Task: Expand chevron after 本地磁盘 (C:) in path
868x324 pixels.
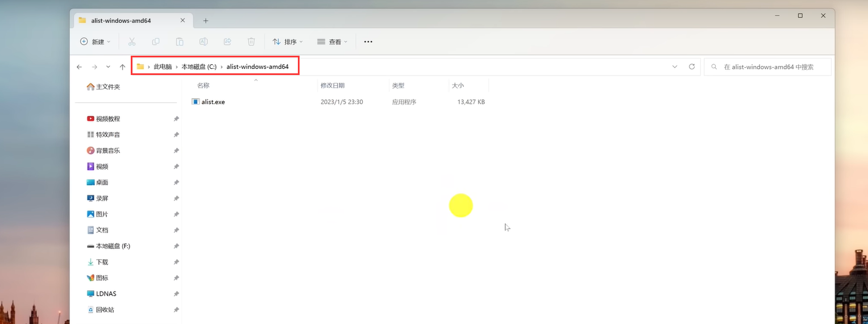Action: [222, 67]
